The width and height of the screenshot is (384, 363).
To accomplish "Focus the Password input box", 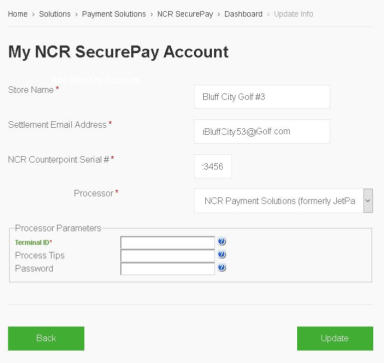I will [167, 269].
